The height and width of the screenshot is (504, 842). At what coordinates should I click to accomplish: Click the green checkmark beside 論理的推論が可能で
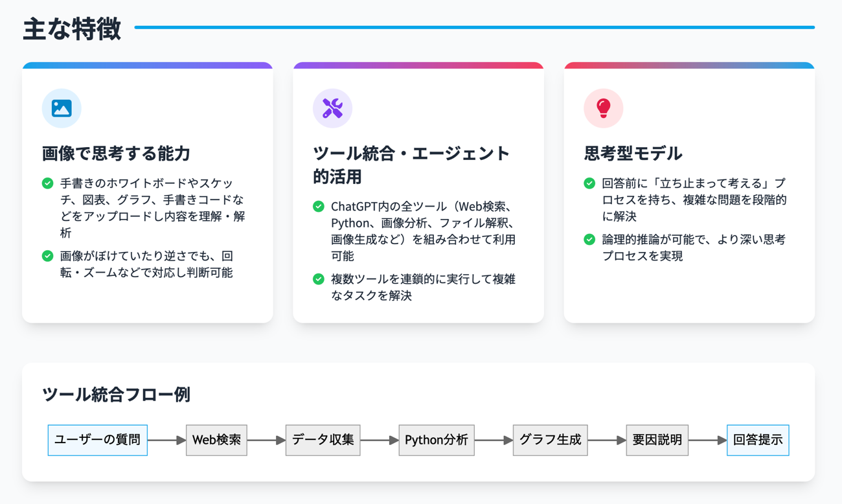click(589, 240)
